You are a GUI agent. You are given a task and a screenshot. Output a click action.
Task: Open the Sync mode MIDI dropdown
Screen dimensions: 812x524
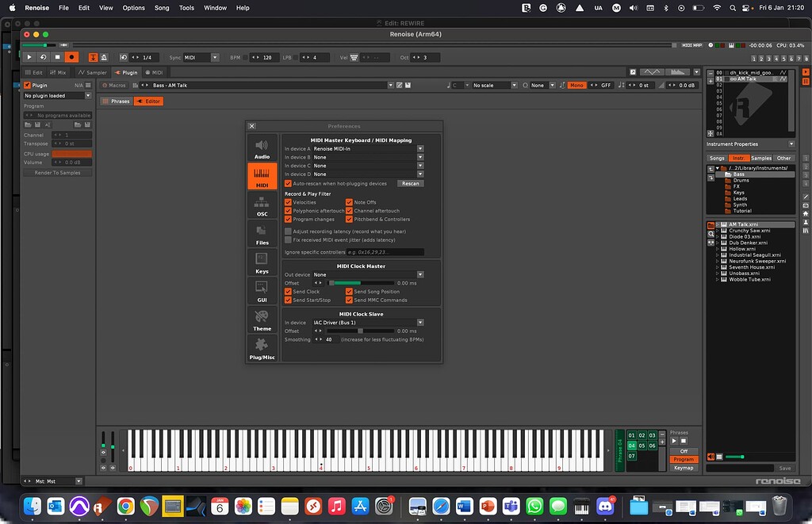point(201,58)
